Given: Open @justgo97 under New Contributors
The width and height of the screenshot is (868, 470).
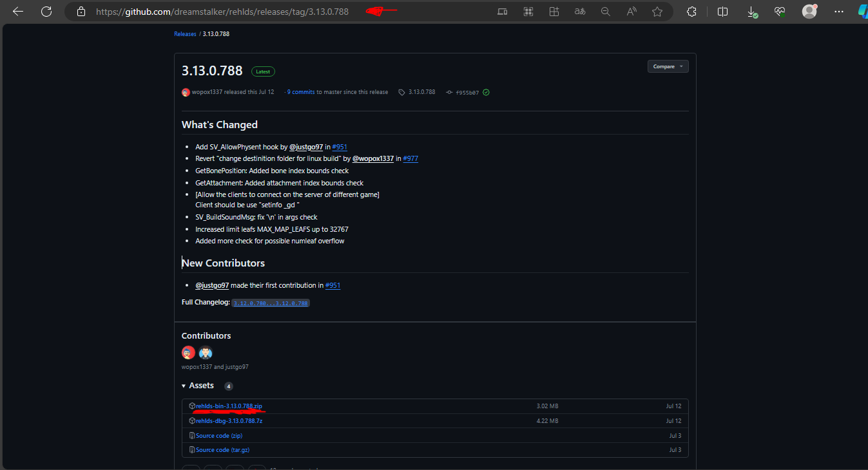Looking at the screenshot, I should [212, 285].
